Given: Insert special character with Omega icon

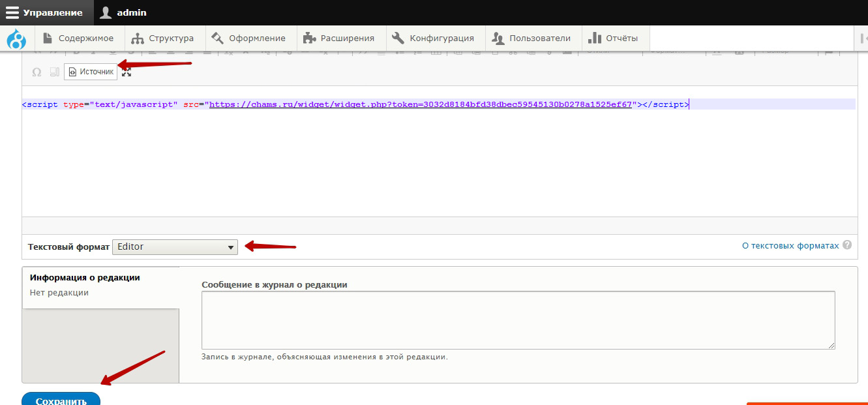Looking at the screenshot, I should [37, 72].
